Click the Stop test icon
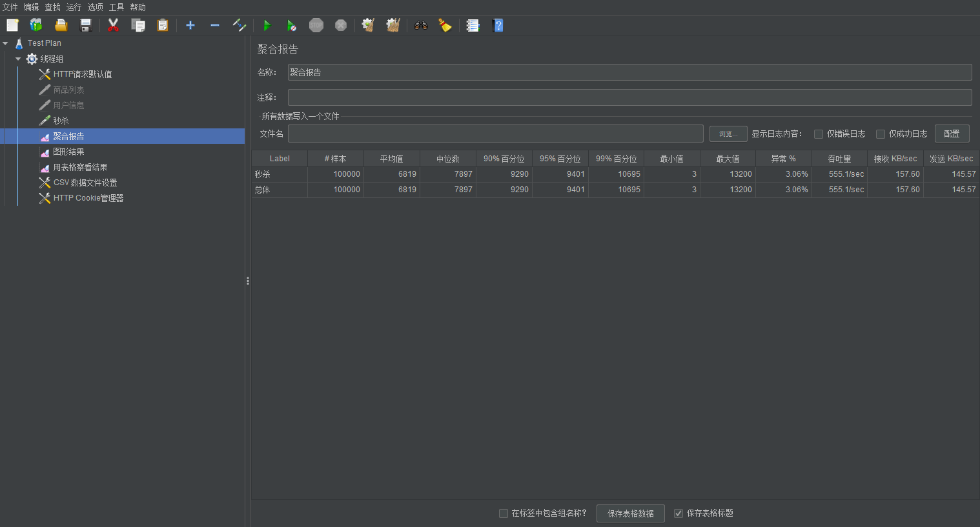Screen dimensions: 980x527 (316, 25)
